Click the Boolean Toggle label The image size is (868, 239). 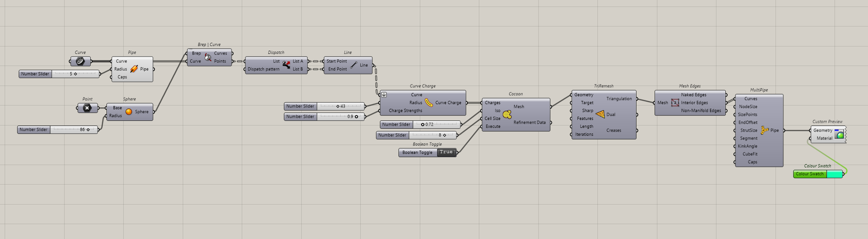417,153
